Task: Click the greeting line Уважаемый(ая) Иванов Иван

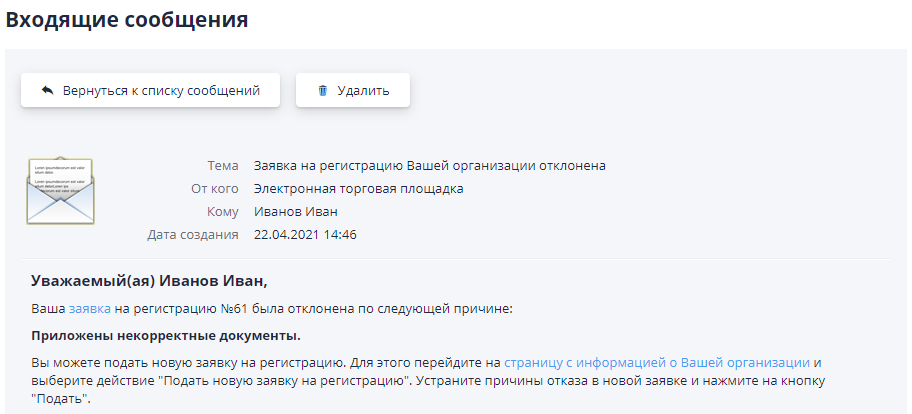Action: point(150,281)
